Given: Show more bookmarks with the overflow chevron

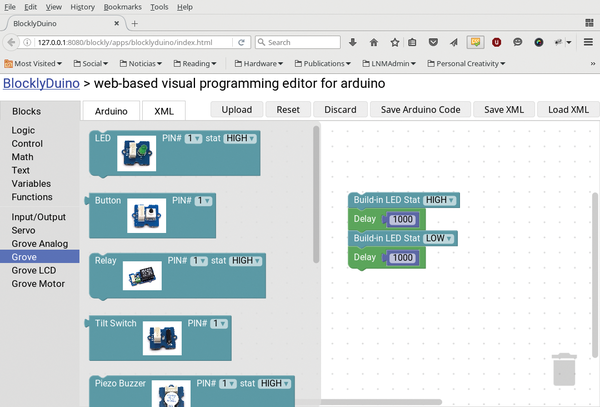Looking at the screenshot, I should coord(593,63).
